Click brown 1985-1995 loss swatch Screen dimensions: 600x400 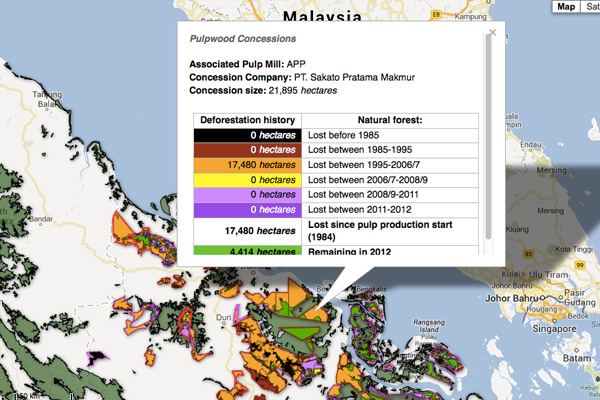(x=246, y=148)
